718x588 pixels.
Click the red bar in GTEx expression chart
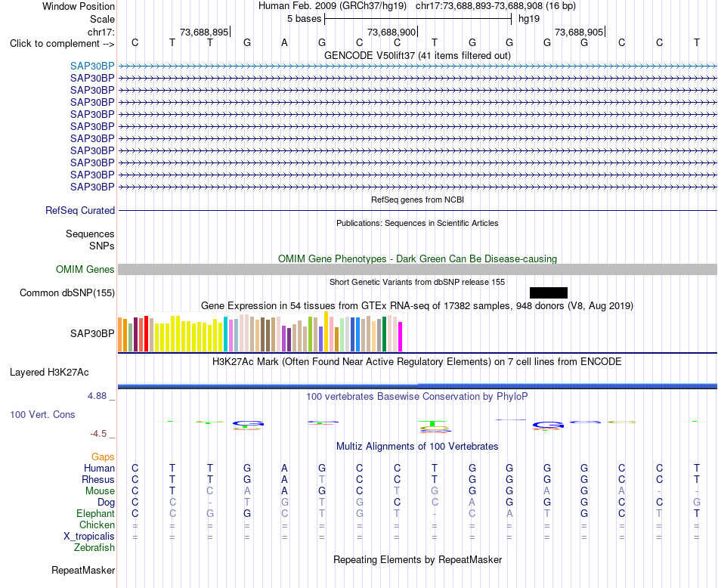coord(146,334)
